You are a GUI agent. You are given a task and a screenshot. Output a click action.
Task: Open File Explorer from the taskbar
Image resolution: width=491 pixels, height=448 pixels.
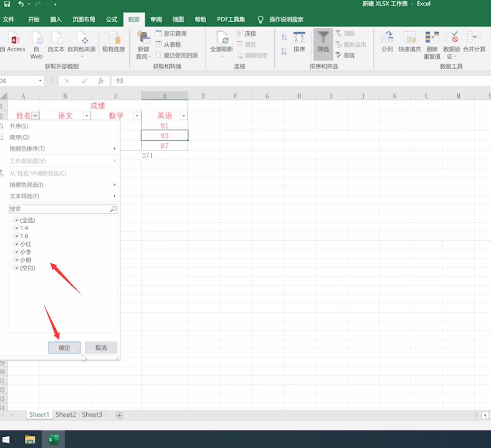(30, 440)
